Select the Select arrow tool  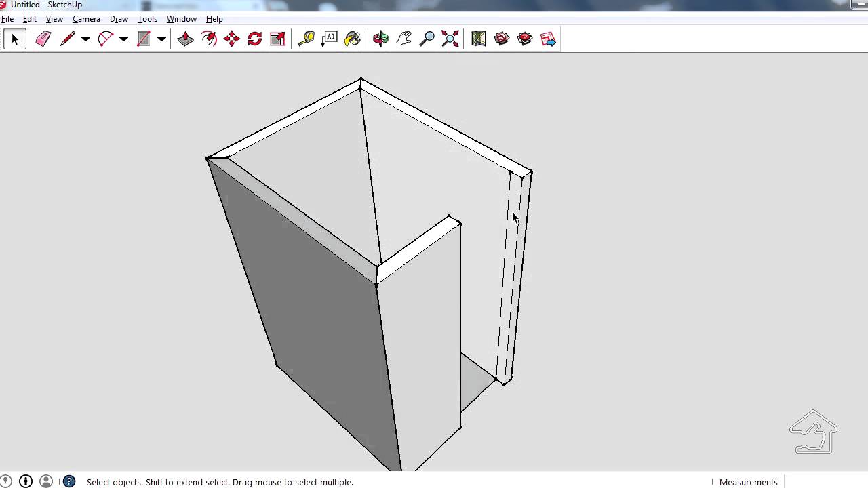click(x=15, y=39)
